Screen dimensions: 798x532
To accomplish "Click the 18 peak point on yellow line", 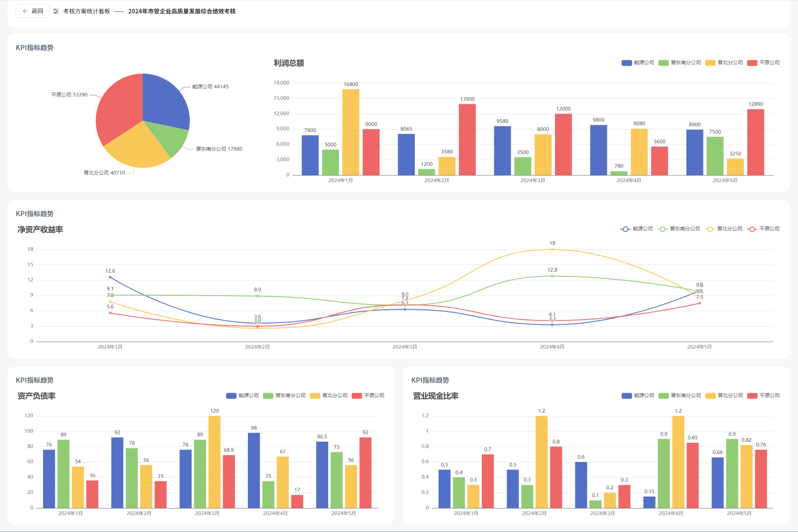I will (552, 250).
